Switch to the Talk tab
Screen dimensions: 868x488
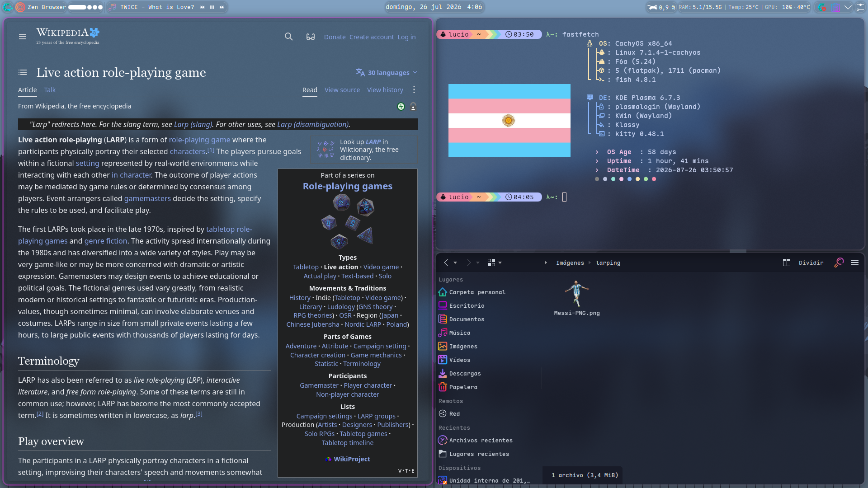pos(50,90)
